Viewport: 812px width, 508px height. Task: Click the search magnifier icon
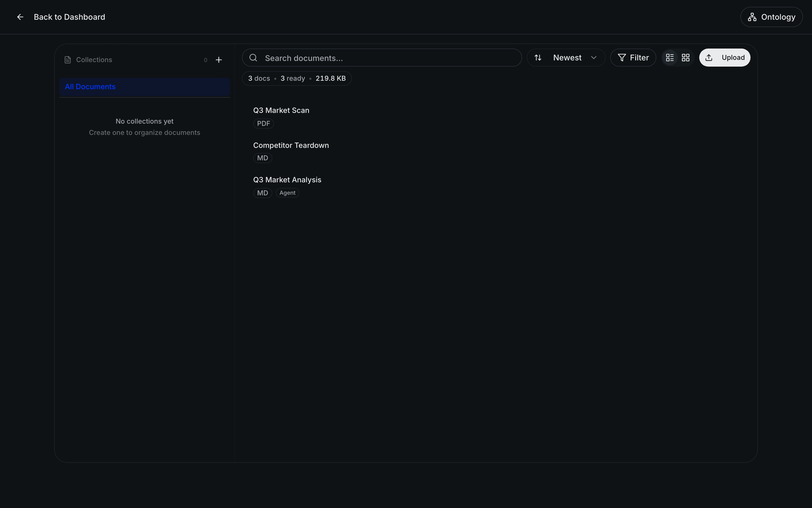253,58
